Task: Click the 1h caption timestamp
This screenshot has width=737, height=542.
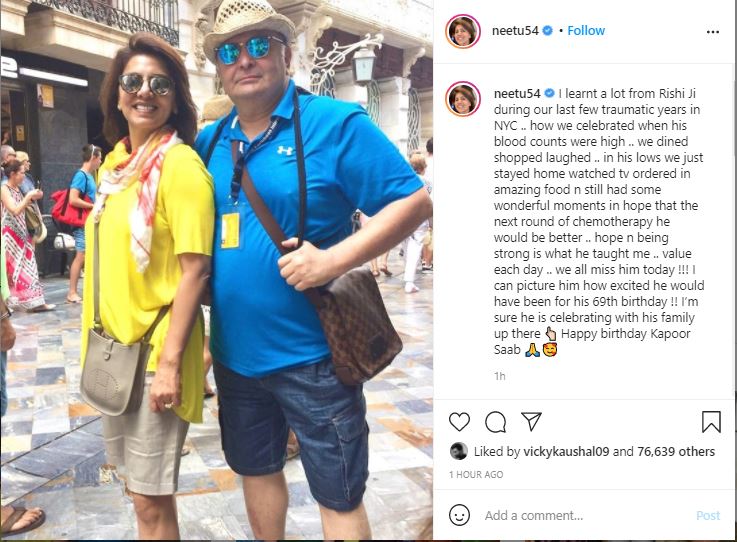Action: click(500, 376)
